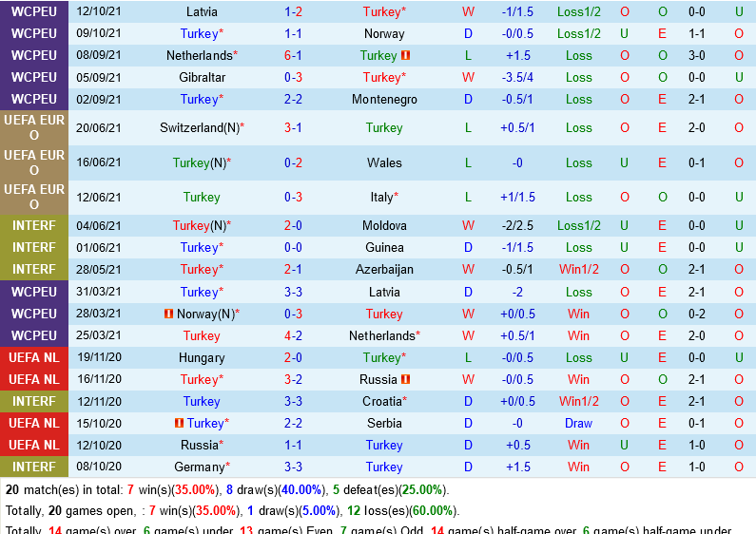This screenshot has height=534, width=756.
Task: Click the handicap -3.5/4 in the Gibraltar row
Action: 517,77
